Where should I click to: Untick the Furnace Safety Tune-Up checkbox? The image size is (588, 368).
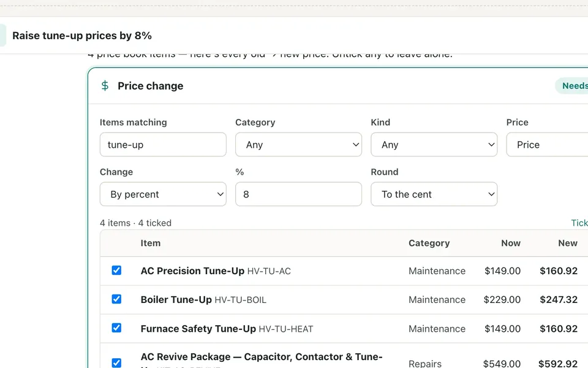[x=116, y=328]
